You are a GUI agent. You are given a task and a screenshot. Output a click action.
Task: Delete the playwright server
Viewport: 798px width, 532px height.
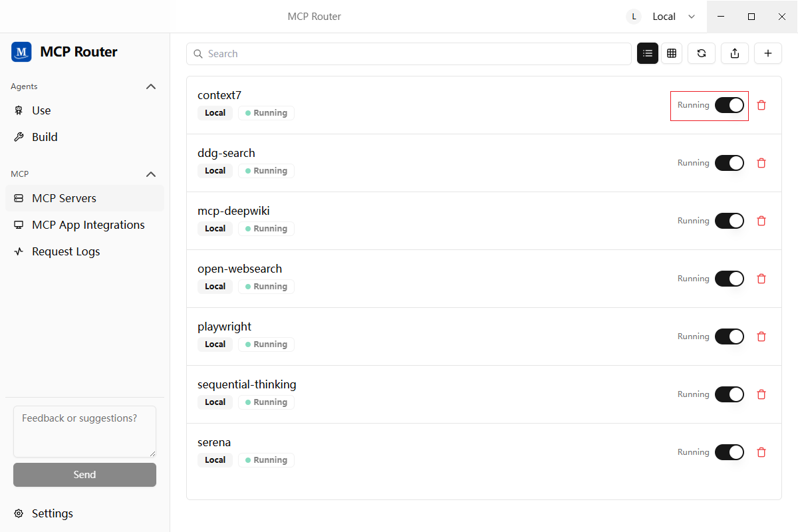click(762, 336)
